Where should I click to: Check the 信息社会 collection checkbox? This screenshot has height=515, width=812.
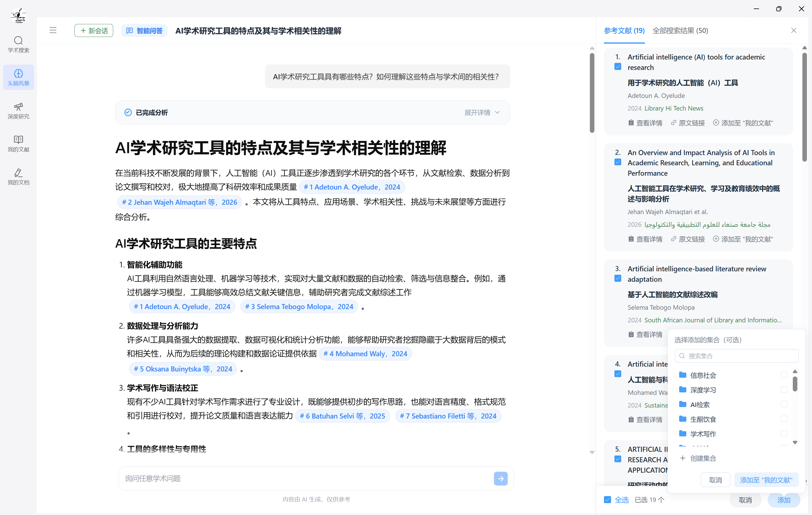click(785, 375)
